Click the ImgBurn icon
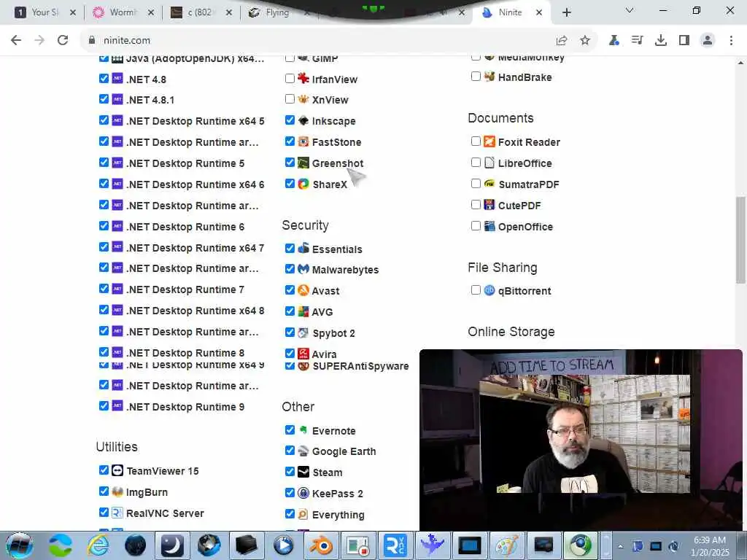The height and width of the screenshot is (560, 747). pos(117,491)
